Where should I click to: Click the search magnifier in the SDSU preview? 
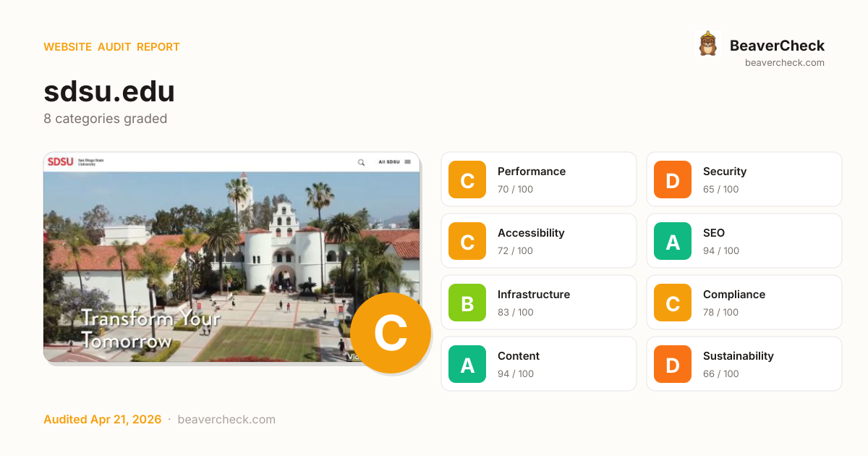pyautogui.click(x=361, y=162)
